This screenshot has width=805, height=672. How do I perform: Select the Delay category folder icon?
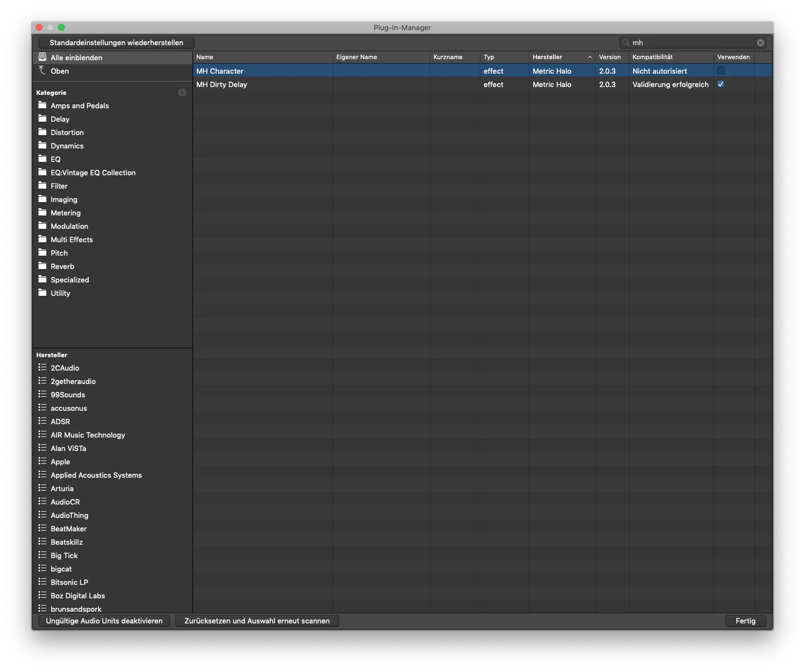[42, 119]
